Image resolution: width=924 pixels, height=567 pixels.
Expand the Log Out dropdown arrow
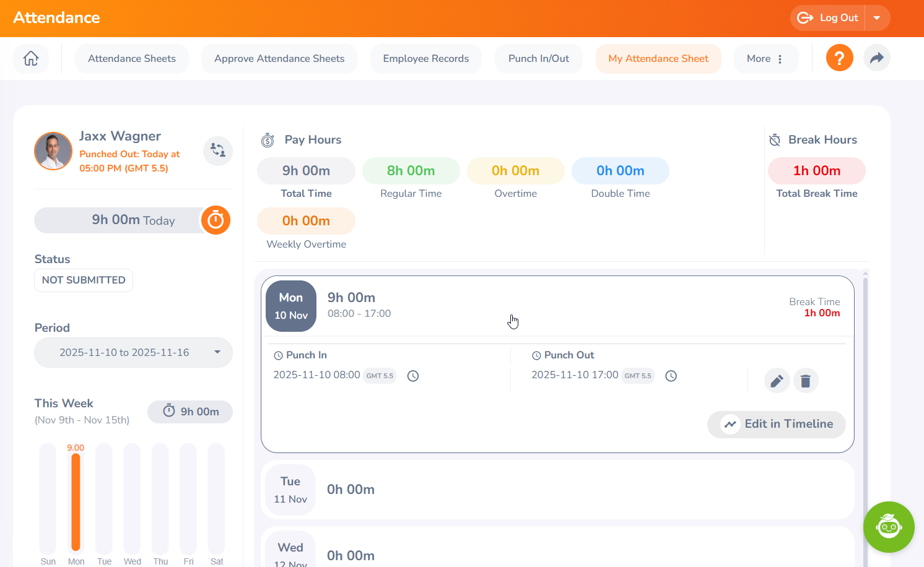point(877,18)
